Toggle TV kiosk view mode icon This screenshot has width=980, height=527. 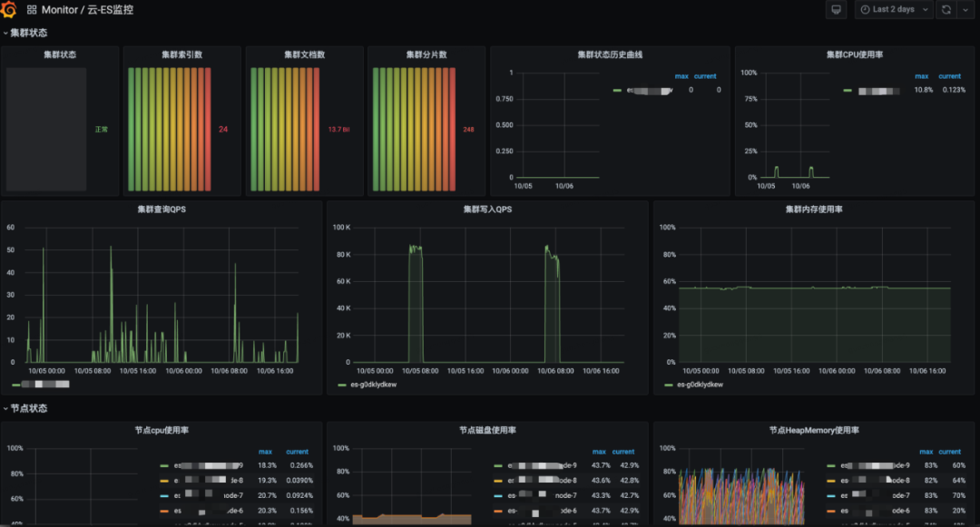(837, 9)
